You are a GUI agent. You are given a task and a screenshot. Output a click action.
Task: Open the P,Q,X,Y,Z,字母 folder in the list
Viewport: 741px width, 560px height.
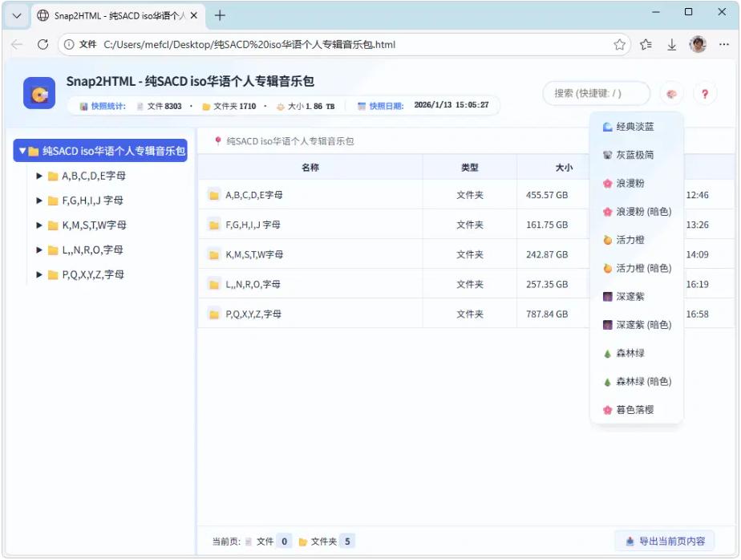tap(253, 314)
